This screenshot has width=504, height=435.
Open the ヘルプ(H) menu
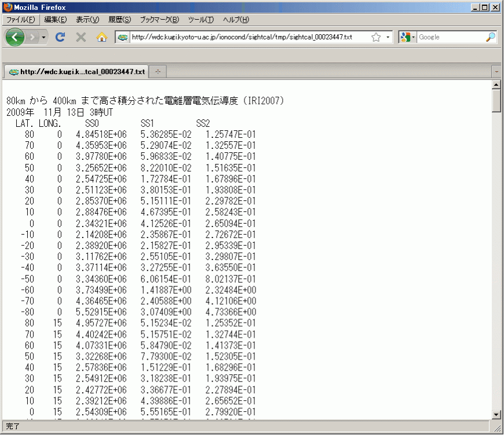[236, 20]
